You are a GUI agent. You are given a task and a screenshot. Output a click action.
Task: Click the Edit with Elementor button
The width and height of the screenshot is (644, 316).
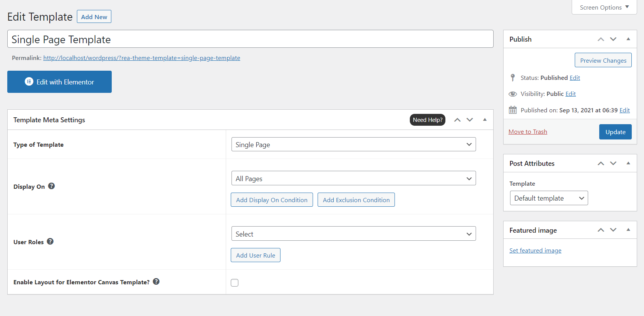59,82
